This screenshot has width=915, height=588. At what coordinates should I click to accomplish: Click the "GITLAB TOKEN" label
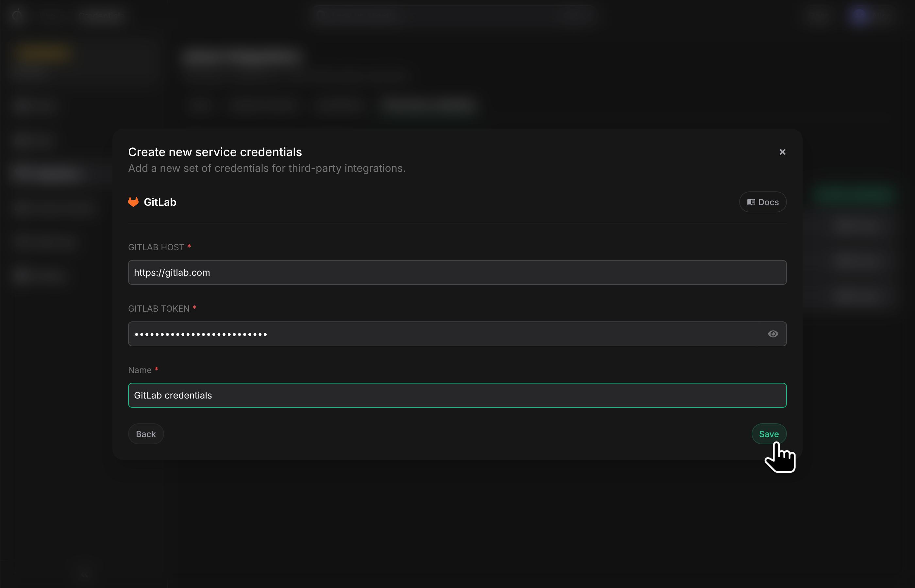click(159, 308)
